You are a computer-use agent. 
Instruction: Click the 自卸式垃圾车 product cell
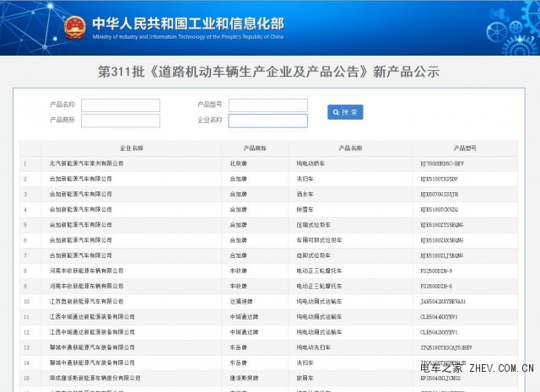click(x=313, y=255)
